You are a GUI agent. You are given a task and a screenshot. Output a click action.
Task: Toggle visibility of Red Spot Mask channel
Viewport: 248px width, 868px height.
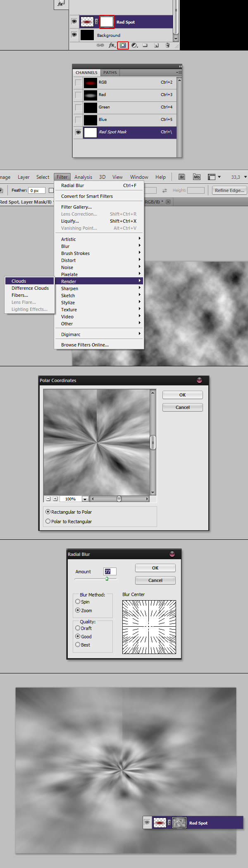click(78, 132)
